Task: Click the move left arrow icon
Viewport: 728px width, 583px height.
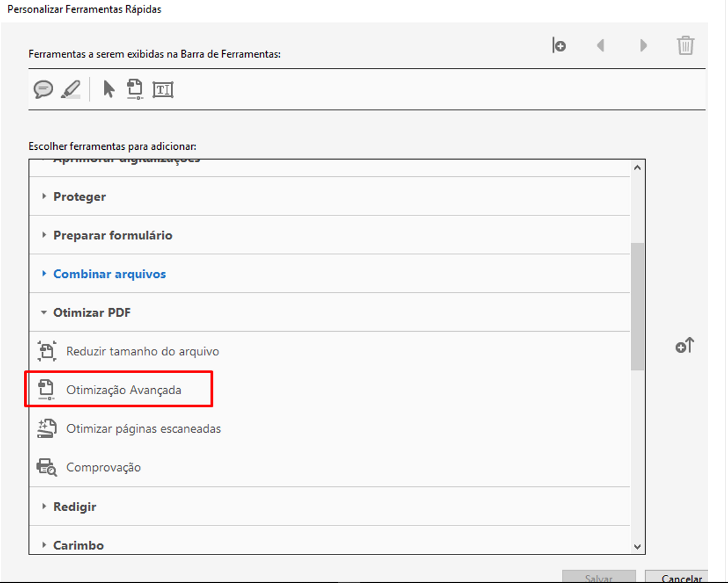Action: pos(600,46)
